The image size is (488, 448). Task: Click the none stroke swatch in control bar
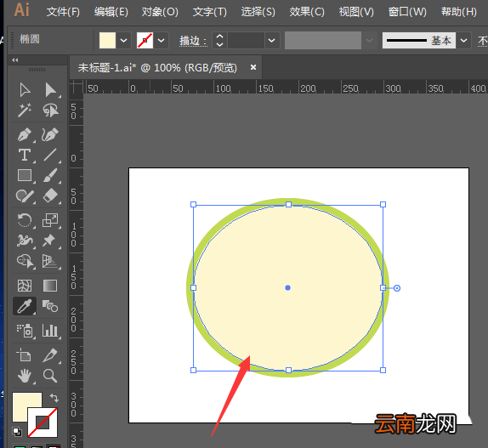pos(145,41)
